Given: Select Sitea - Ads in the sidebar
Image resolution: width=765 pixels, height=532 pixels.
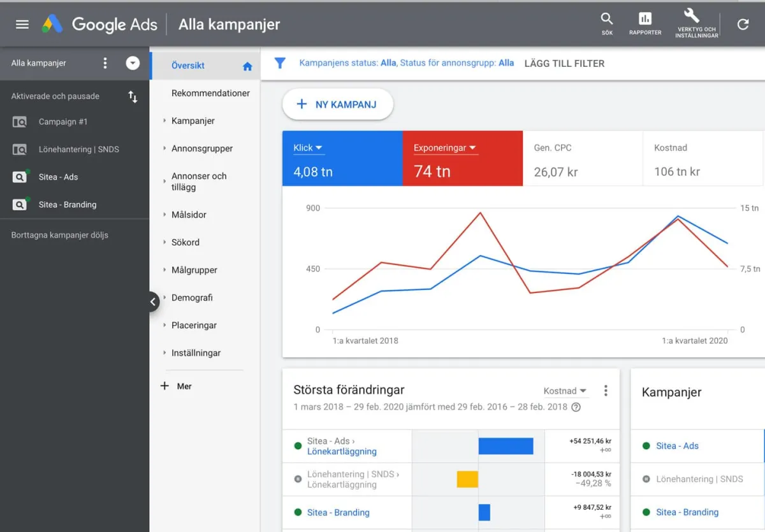Looking at the screenshot, I should pyautogui.click(x=58, y=176).
